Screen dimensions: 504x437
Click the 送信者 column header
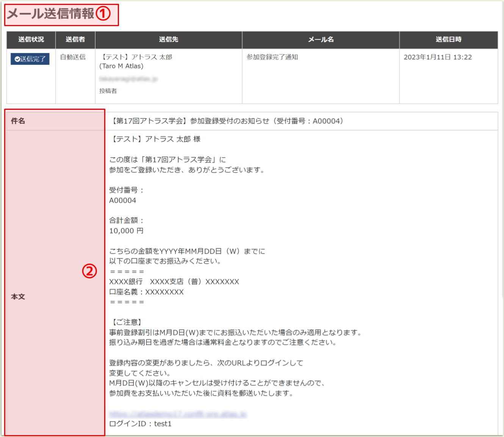click(75, 40)
